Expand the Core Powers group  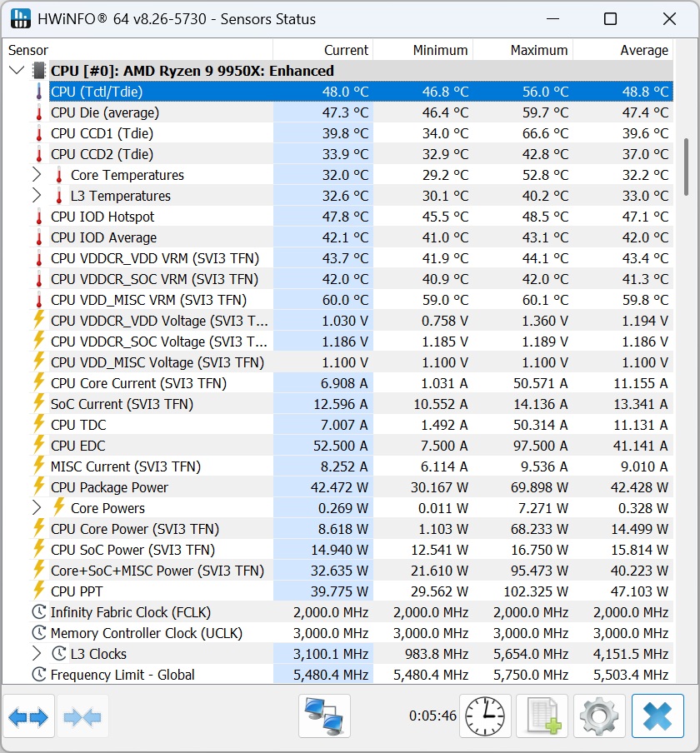37,507
